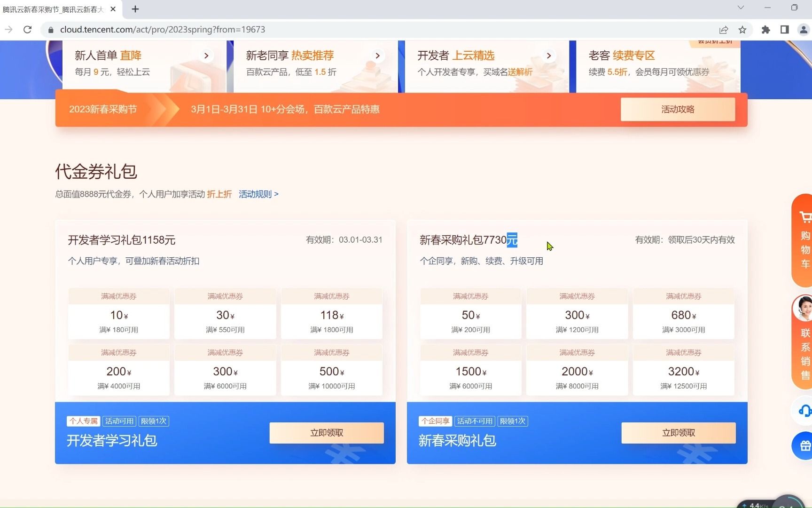Click 个人用户专享，可叠加新春活动折扣 description
The height and width of the screenshot is (508, 812).
(x=134, y=261)
